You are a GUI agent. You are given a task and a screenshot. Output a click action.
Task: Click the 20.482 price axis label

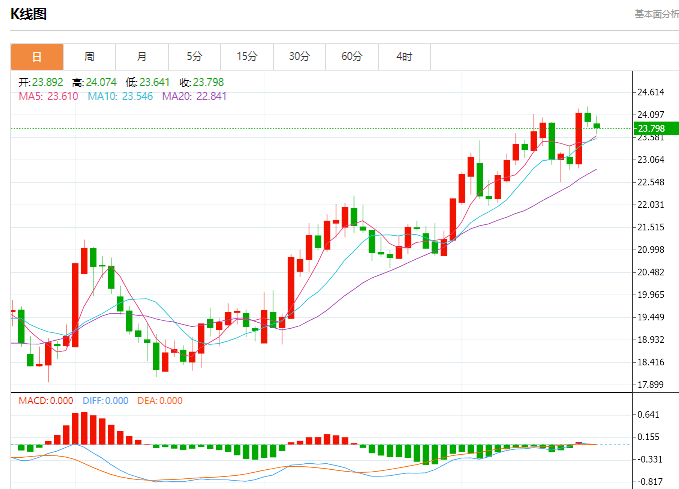650,272
